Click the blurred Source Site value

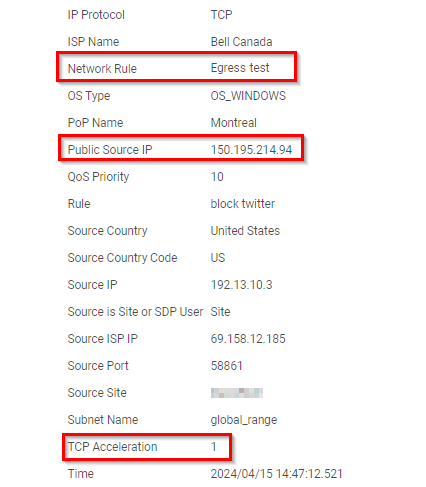[237, 393]
